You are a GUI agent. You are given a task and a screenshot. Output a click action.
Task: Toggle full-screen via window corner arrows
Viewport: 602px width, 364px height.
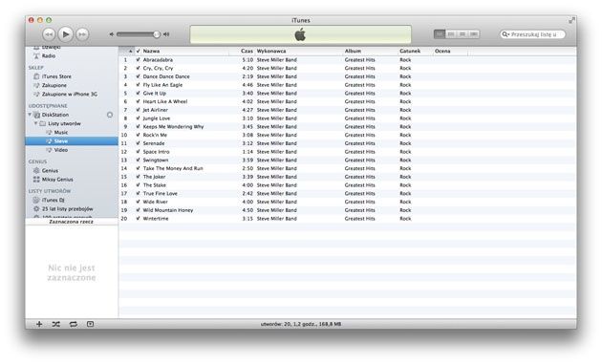(x=571, y=20)
